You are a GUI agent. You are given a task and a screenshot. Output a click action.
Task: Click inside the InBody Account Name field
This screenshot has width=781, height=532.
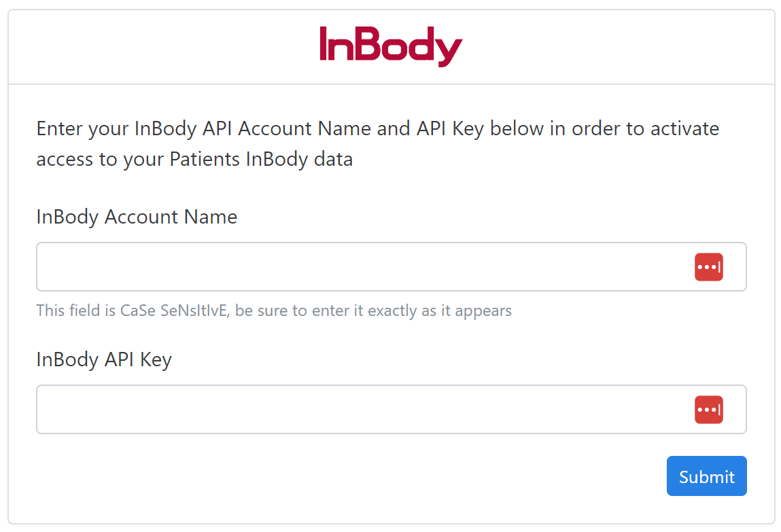pyautogui.click(x=340, y=266)
